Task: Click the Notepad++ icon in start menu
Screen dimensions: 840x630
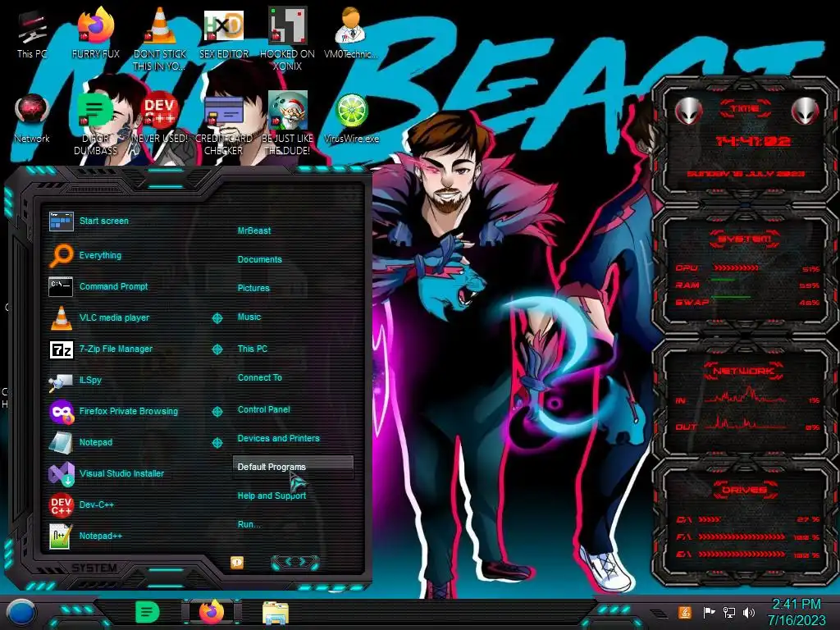Action: (61, 536)
